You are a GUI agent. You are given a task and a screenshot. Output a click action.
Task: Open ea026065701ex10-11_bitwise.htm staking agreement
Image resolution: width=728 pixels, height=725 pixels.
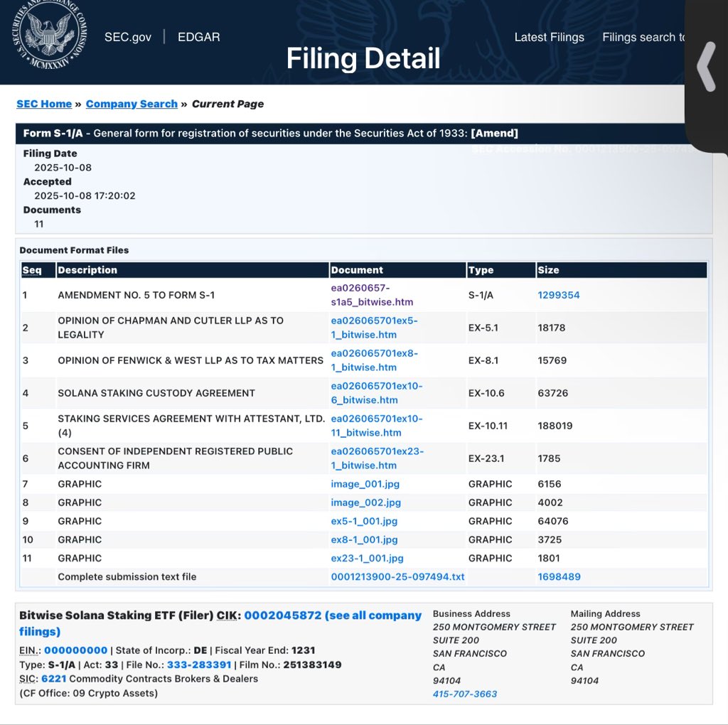[x=377, y=426]
